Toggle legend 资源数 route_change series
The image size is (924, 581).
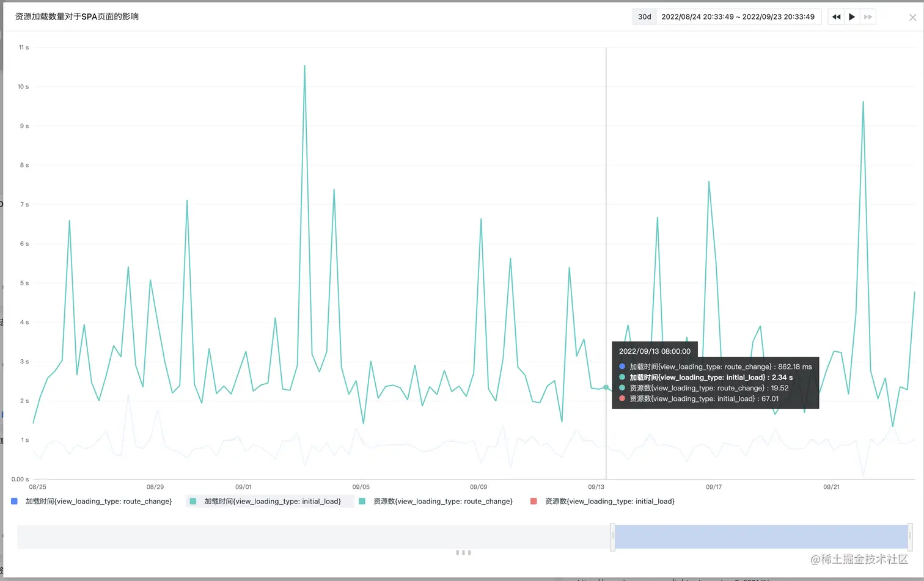[x=436, y=502]
